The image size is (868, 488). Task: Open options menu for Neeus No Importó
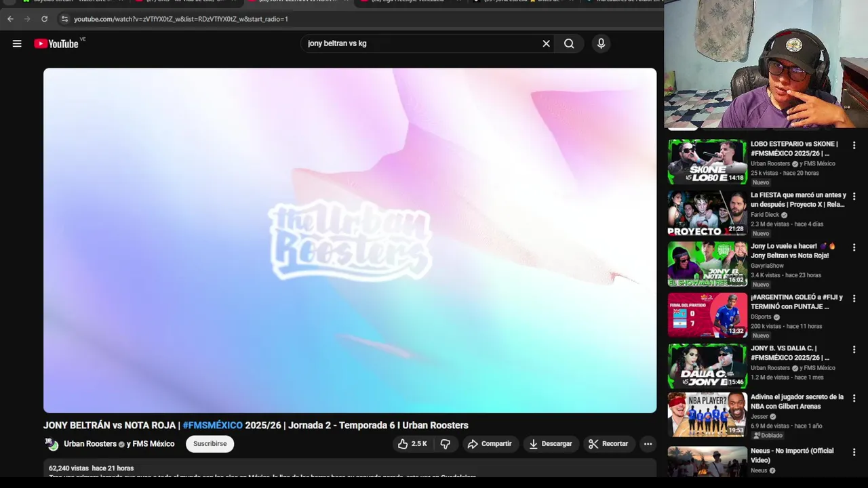(x=854, y=452)
